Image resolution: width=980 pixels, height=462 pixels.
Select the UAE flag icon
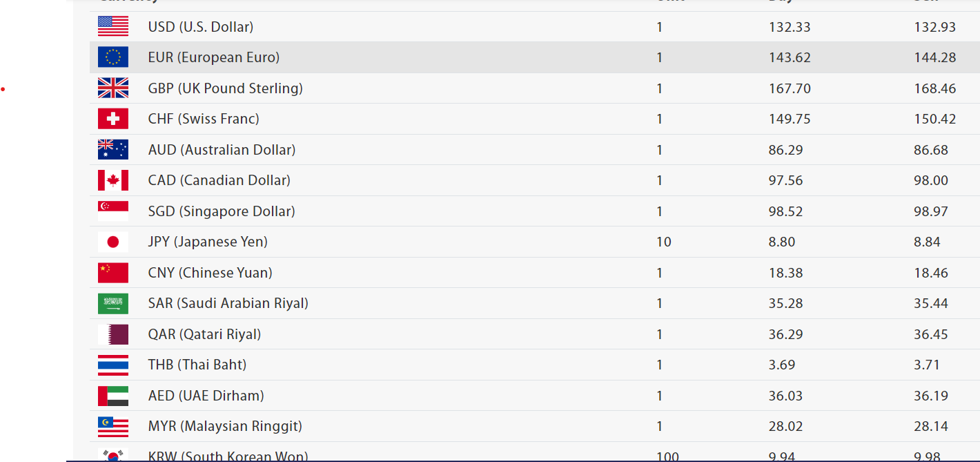click(113, 396)
